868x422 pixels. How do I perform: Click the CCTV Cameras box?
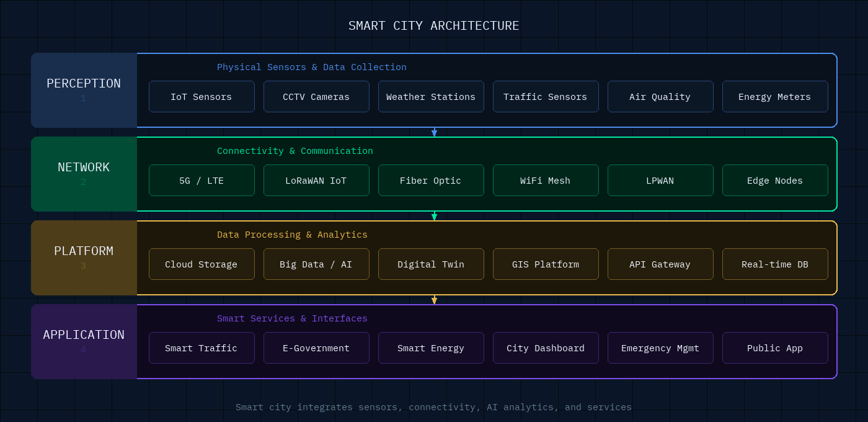[x=316, y=97]
